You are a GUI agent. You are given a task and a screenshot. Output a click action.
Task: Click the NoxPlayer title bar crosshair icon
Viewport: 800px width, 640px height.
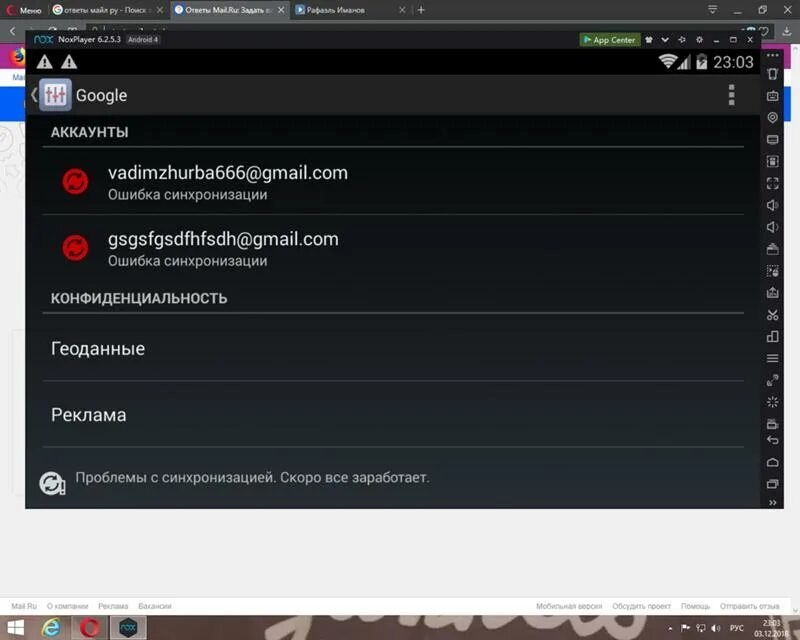point(682,40)
